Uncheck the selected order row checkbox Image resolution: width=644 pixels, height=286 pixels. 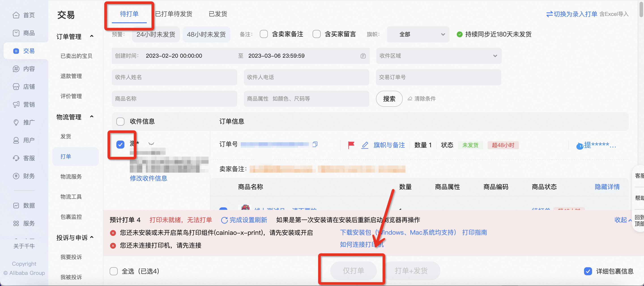(x=120, y=145)
